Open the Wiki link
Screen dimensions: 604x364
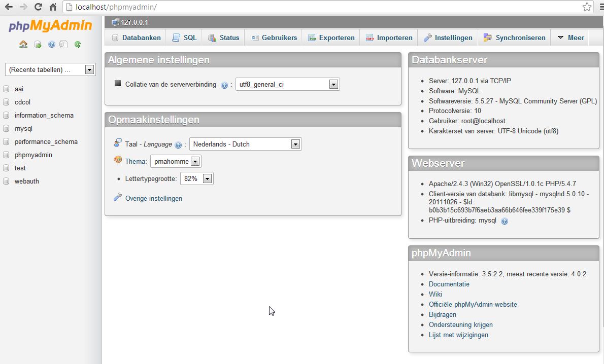435,294
